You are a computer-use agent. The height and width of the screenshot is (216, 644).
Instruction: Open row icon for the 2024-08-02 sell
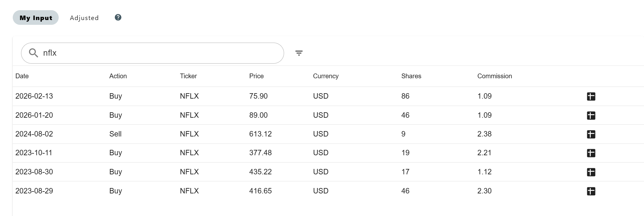point(591,134)
